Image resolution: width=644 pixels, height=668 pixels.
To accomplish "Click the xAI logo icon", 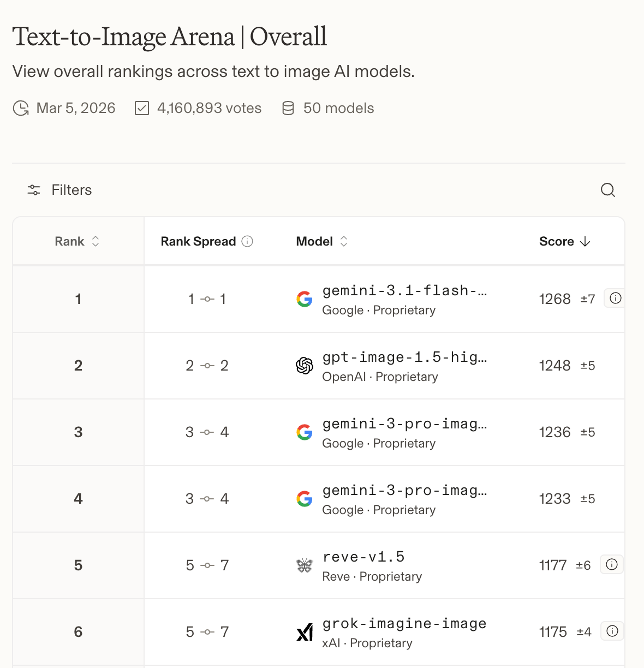I will tap(305, 632).
